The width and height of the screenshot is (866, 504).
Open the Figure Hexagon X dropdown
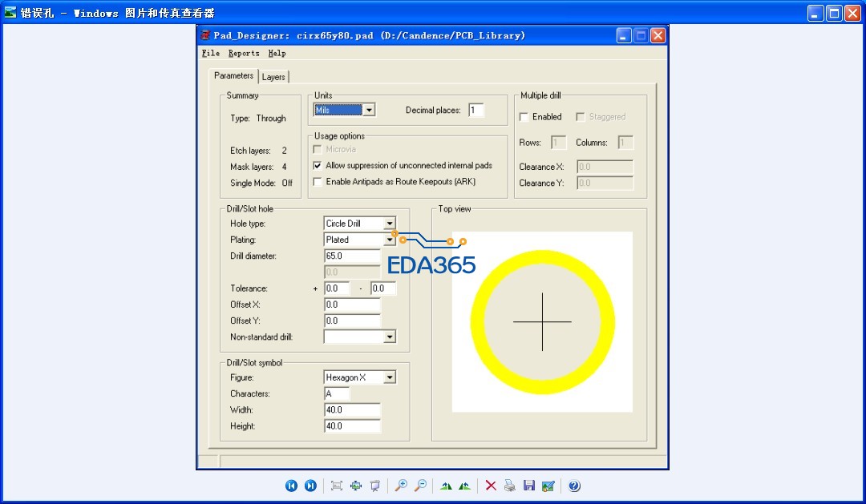pyautogui.click(x=390, y=377)
